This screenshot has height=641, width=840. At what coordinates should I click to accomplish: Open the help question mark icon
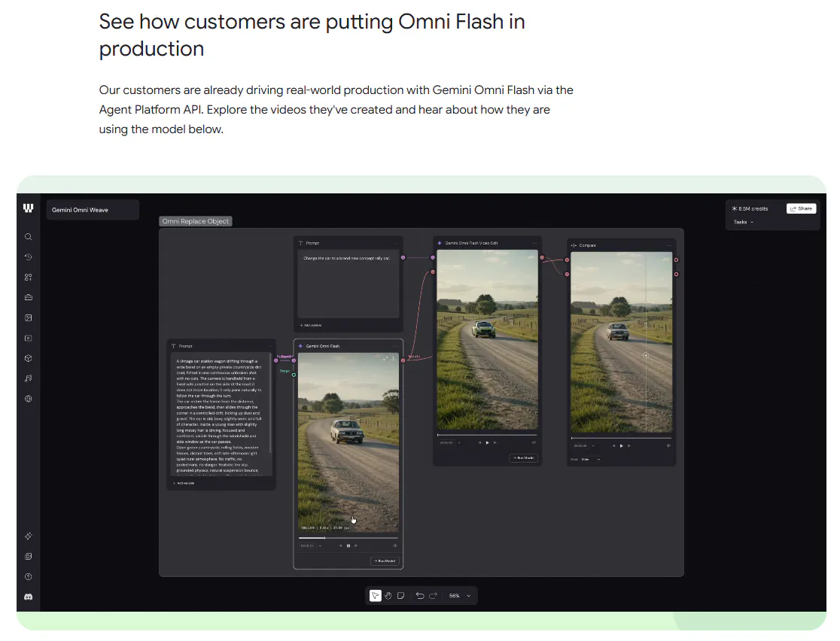(x=29, y=577)
